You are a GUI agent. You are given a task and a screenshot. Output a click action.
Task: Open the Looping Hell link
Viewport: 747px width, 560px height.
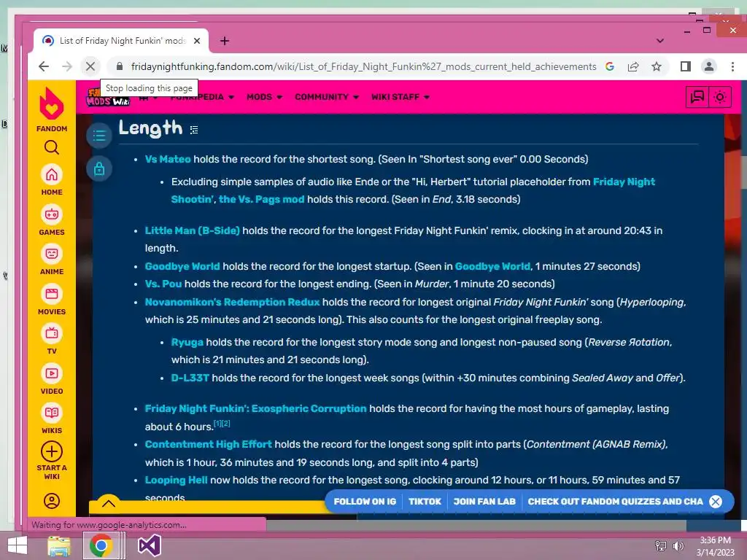(x=176, y=480)
